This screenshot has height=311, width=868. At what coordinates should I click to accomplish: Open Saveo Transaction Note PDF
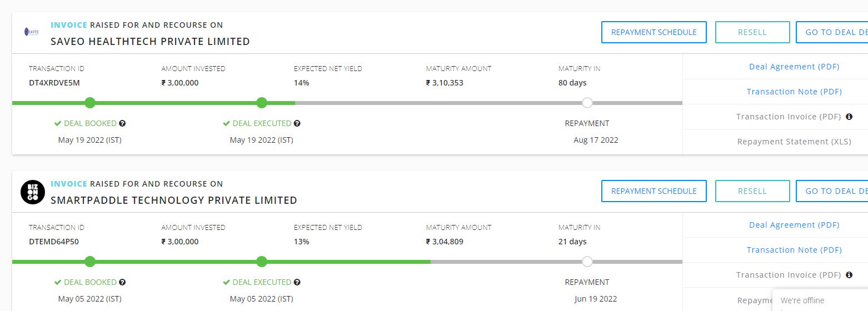pos(794,92)
